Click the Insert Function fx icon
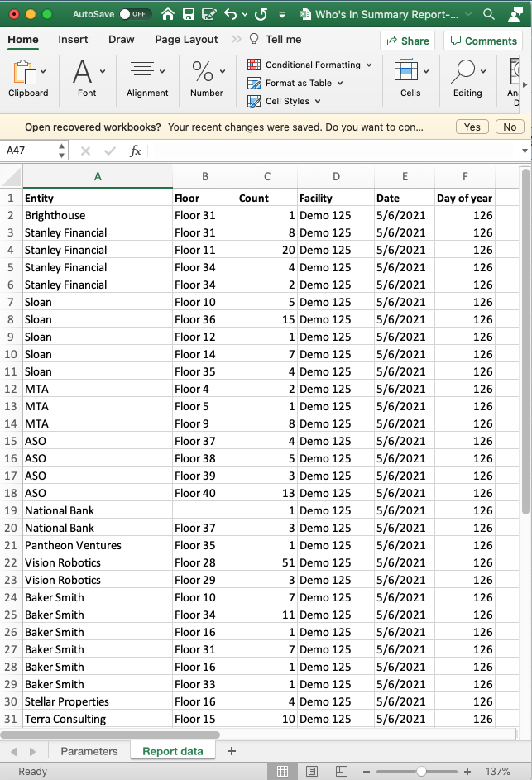Viewport: 532px width, 780px height. click(136, 151)
